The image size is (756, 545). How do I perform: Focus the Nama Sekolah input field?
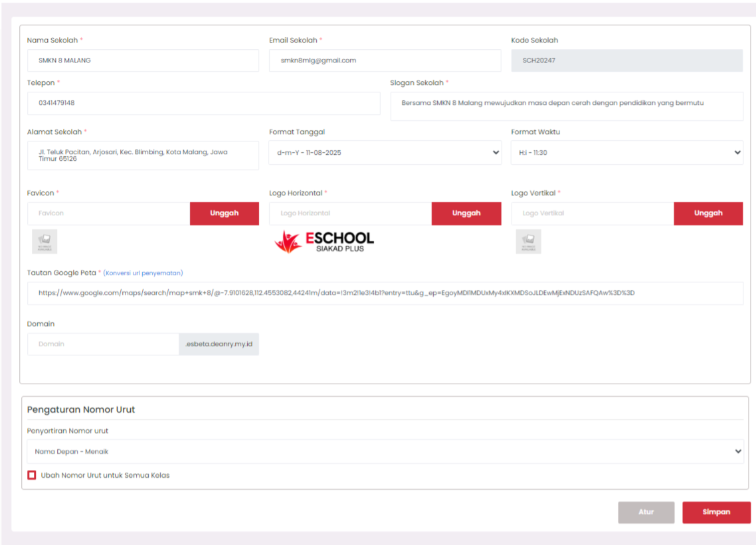click(143, 60)
